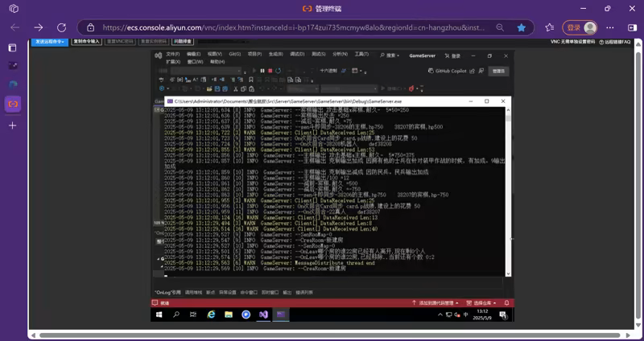Switch to the 输出 tab
This screenshot has width=644, height=341.
click(286, 293)
